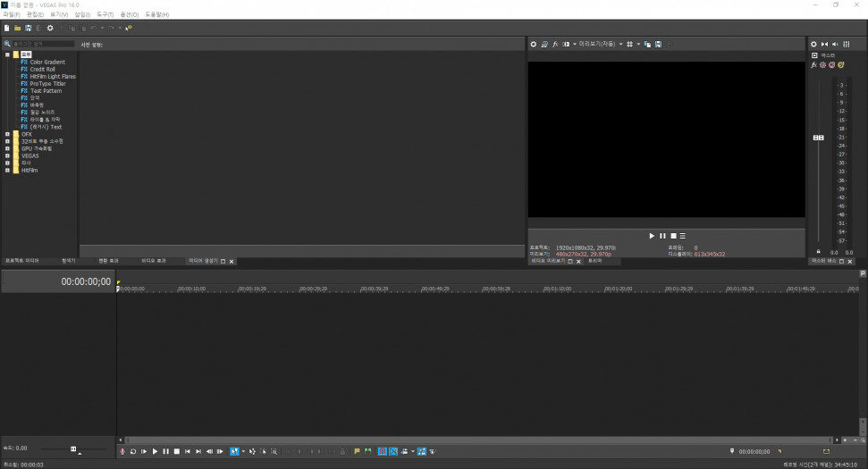
Task: Open video preview properties gear icon
Action: pyautogui.click(x=533, y=45)
